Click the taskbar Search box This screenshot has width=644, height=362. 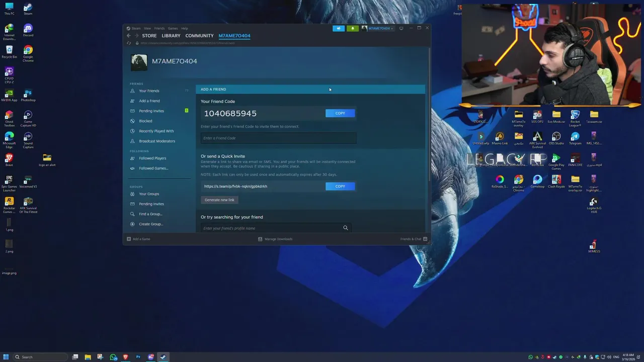[x=41, y=357]
